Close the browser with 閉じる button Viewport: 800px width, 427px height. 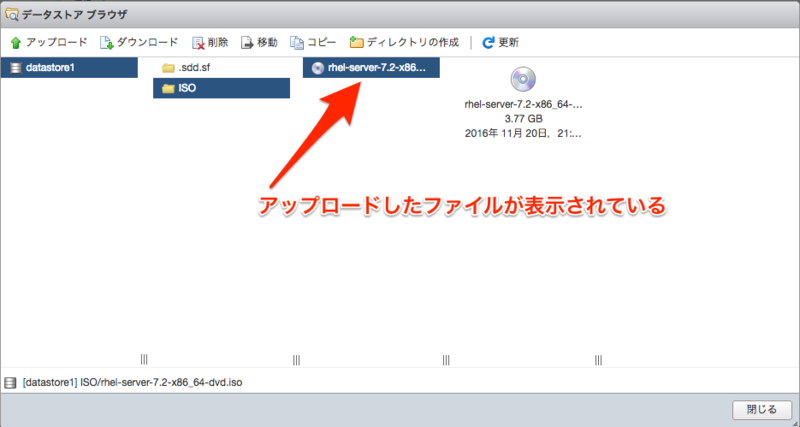pyautogui.click(x=762, y=409)
